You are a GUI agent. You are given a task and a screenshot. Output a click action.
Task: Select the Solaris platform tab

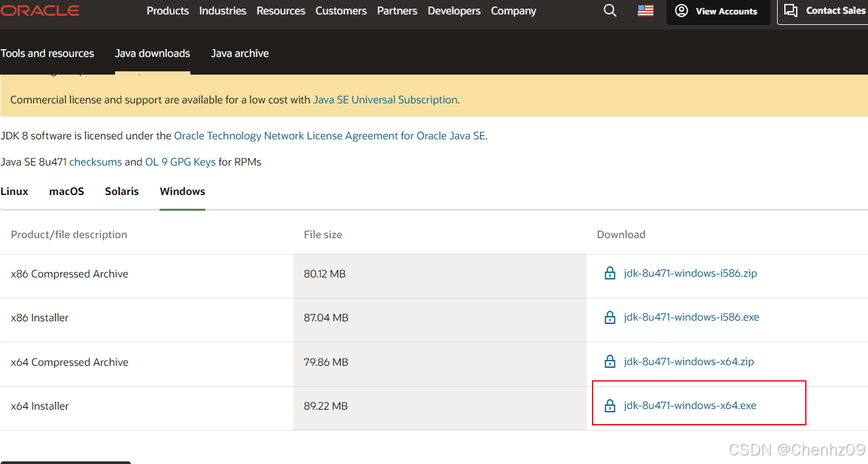122,191
